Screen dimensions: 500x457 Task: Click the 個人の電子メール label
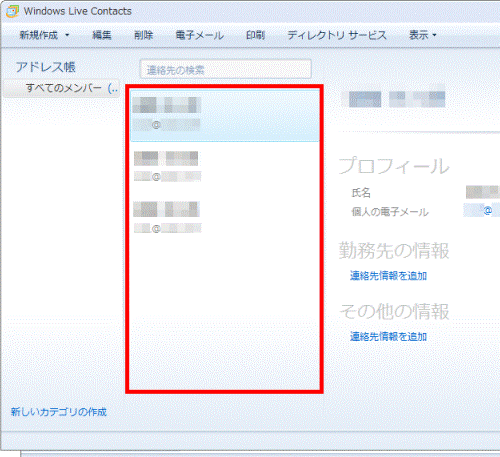(390, 212)
